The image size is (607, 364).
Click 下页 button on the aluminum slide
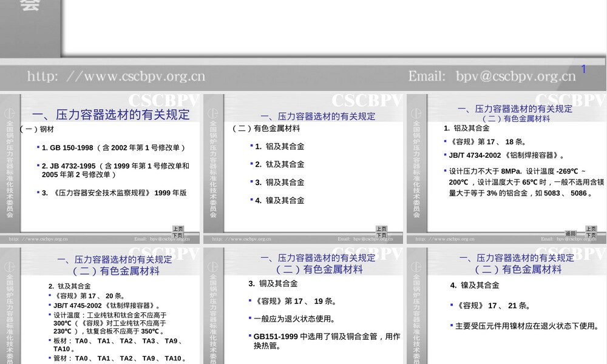591,235
